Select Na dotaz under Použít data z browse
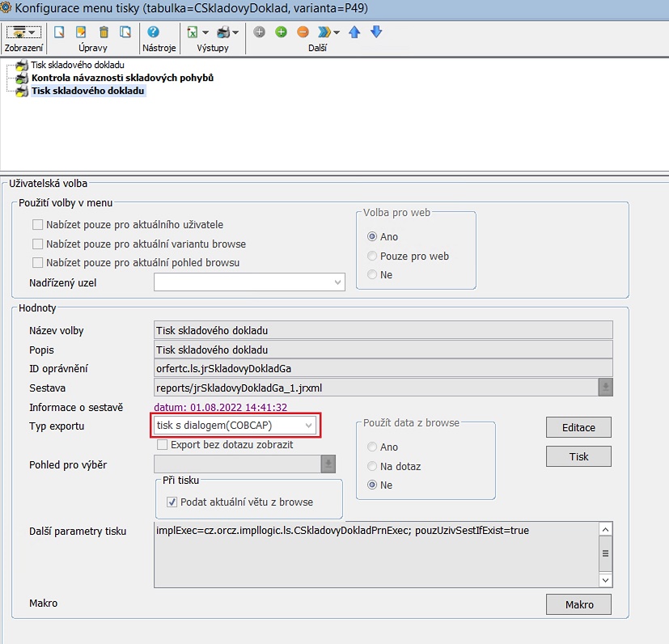 click(372, 466)
